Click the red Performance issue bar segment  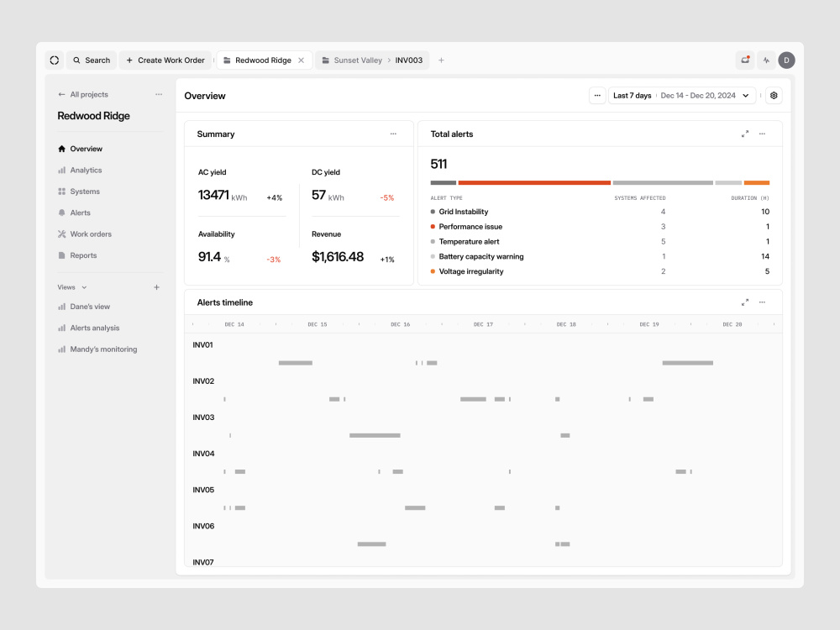[534, 182]
